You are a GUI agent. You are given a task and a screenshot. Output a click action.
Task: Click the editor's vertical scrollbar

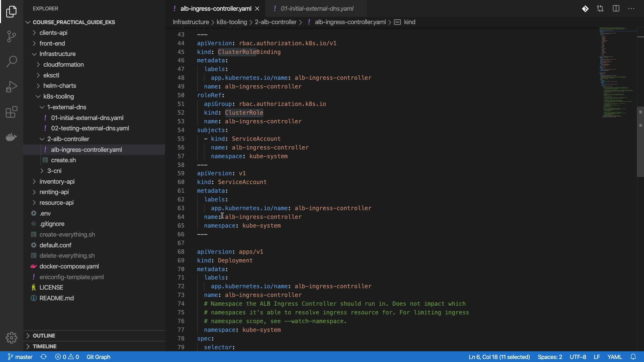click(640, 142)
